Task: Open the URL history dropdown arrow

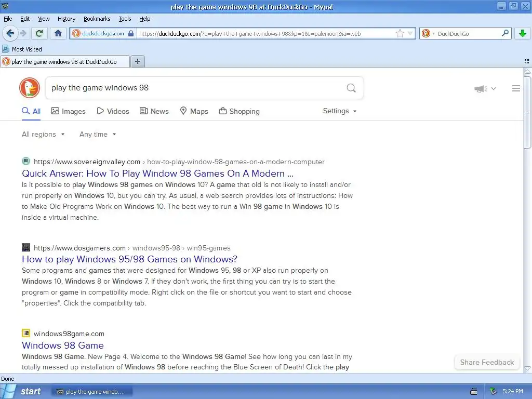Action: pyautogui.click(x=410, y=33)
